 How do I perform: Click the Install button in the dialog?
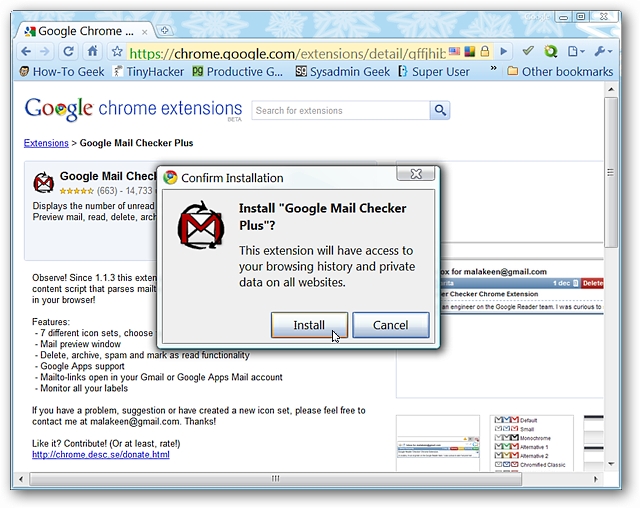309,325
